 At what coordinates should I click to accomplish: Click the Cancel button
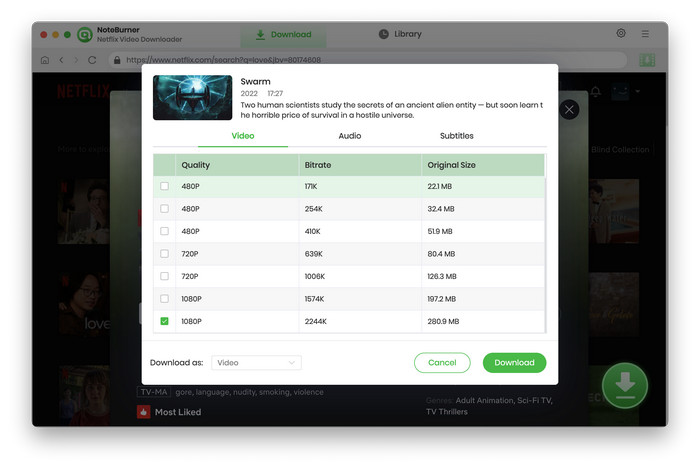442,363
